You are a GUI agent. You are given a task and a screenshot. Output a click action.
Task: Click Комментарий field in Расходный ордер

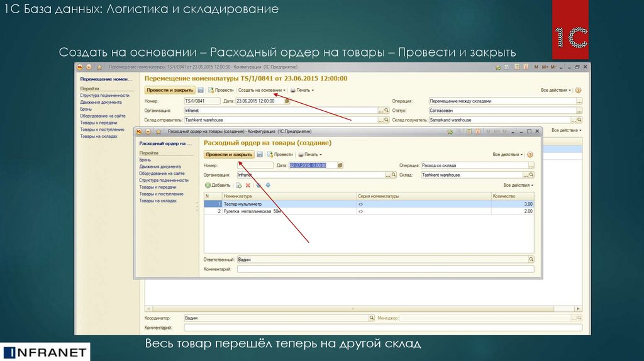pos(386,269)
